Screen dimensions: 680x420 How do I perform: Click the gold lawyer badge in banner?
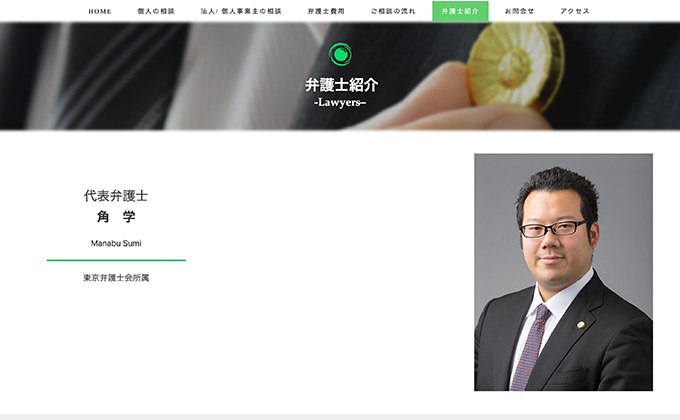[515, 64]
